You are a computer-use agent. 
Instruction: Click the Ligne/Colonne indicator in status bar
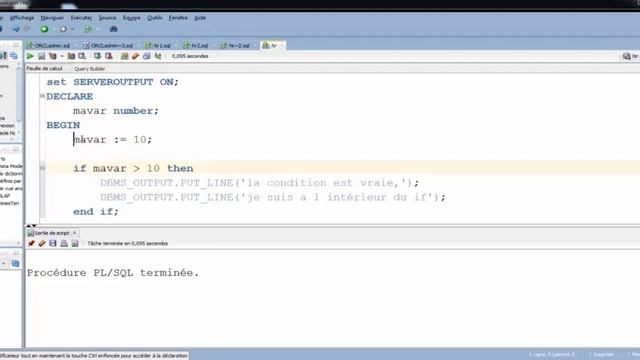click(x=552, y=354)
